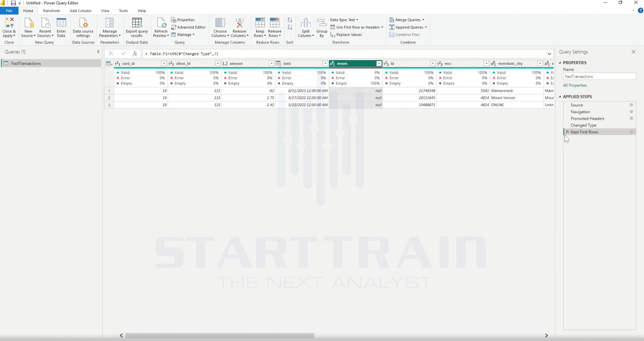
Task: Click the Split Column icon
Action: pyautogui.click(x=306, y=23)
